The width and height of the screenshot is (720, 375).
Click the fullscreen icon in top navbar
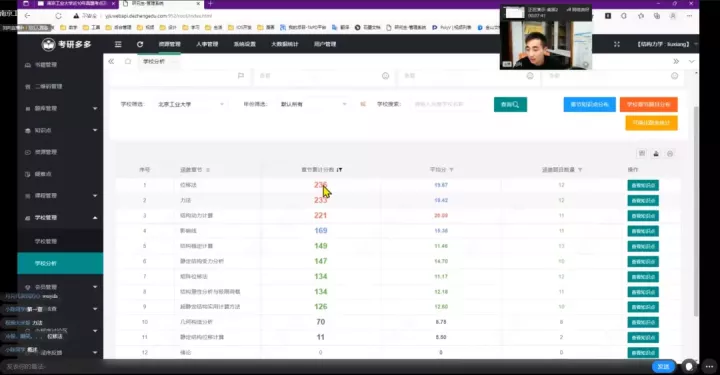tap(617, 44)
